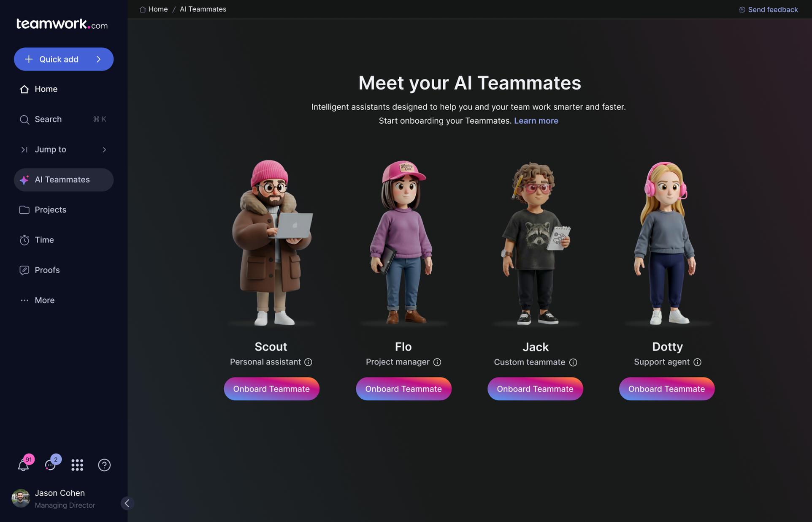Click the teamwork.com logo
The height and width of the screenshot is (522, 812).
click(x=62, y=24)
